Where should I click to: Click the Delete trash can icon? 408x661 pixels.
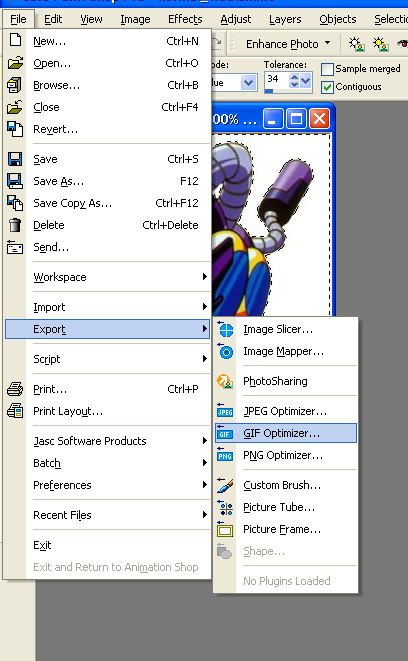(15, 225)
